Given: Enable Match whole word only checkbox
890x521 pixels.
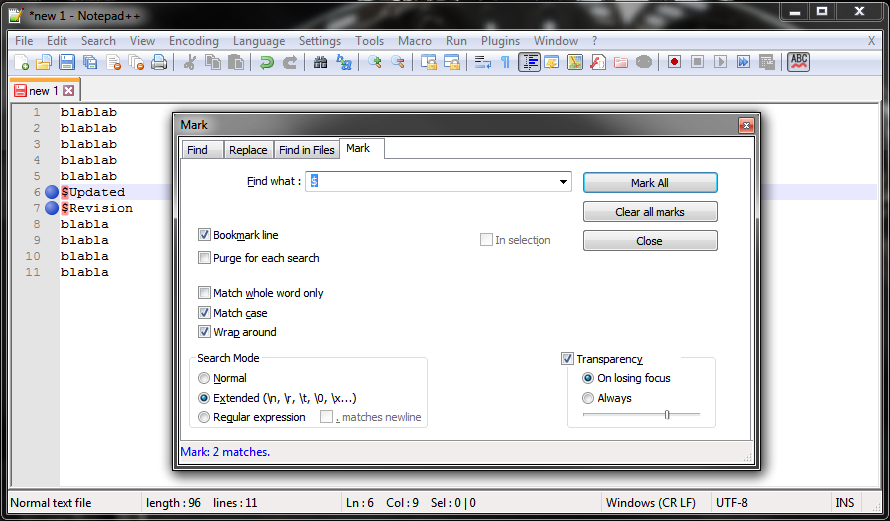Looking at the screenshot, I should point(204,293).
